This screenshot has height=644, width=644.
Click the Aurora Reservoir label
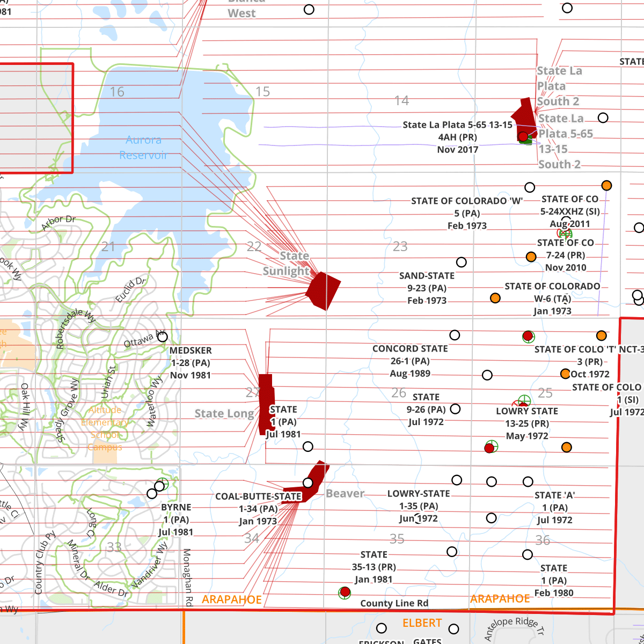pyautogui.click(x=143, y=148)
